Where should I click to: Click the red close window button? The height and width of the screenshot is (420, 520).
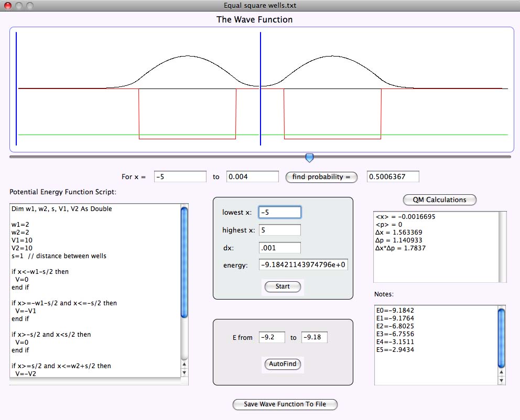coord(8,6)
